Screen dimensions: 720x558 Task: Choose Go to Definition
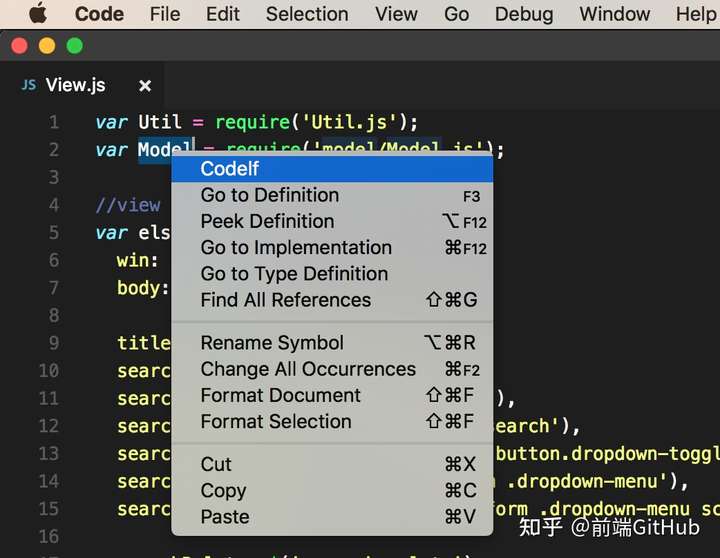332,195
